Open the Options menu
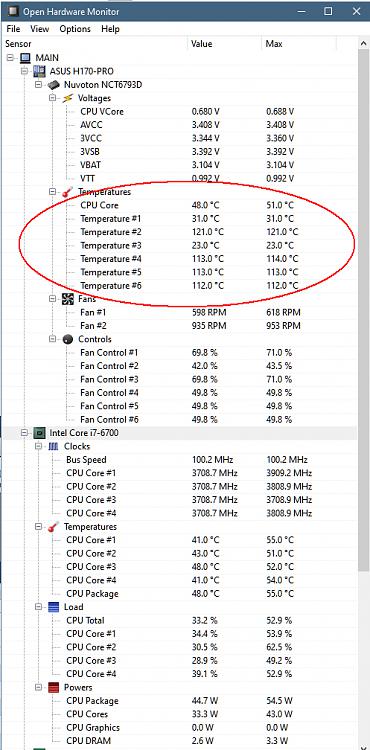Image resolution: width=370 pixels, height=750 pixels. pos(75,29)
